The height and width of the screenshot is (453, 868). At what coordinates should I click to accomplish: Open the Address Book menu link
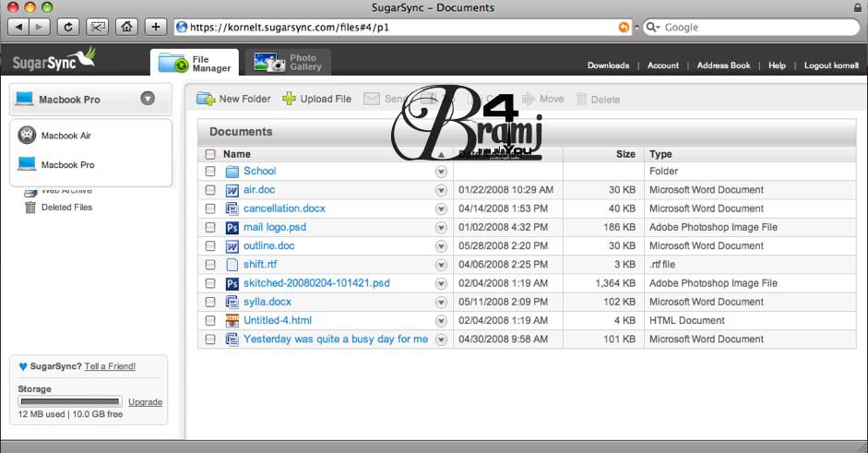(x=723, y=66)
